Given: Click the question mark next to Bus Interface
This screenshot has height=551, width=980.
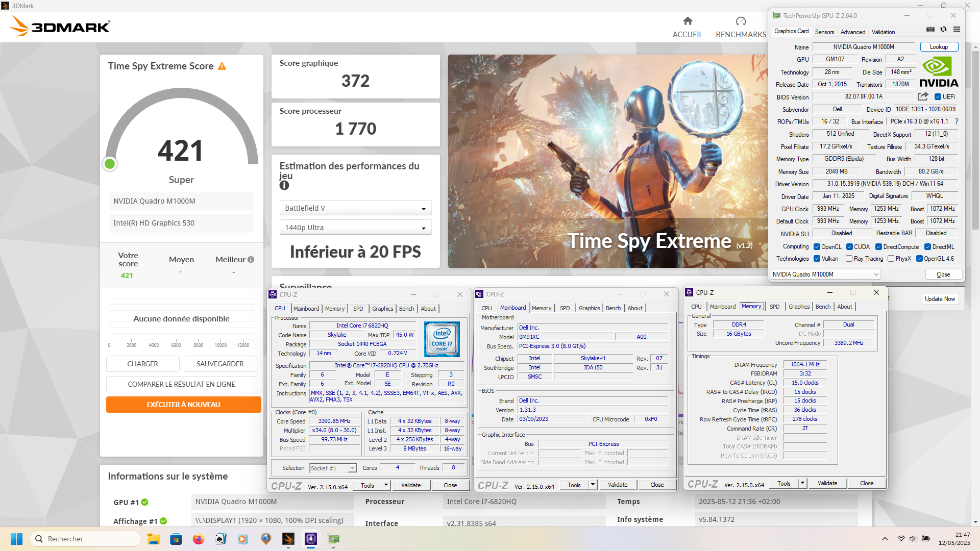Looking at the screenshot, I should tap(956, 121).
